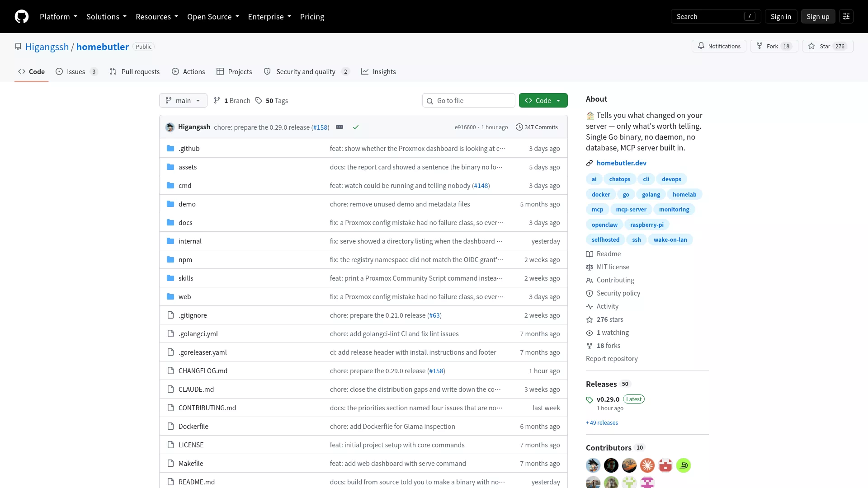Open the Pricing page
The width and height of the screenshot is (868, 488).
[x=312, y=17]
